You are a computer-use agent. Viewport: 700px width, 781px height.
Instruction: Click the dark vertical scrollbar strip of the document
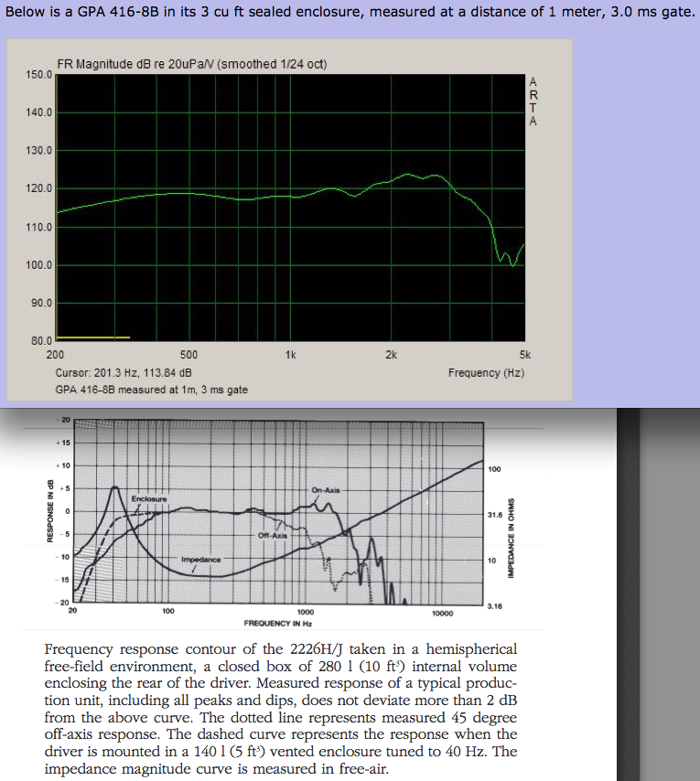pos(628,594)
